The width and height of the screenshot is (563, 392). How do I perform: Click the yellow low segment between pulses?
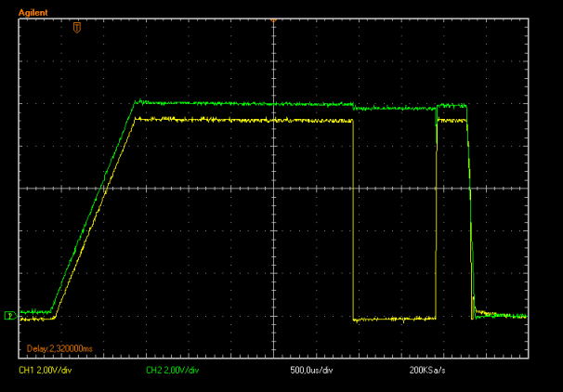395,320
